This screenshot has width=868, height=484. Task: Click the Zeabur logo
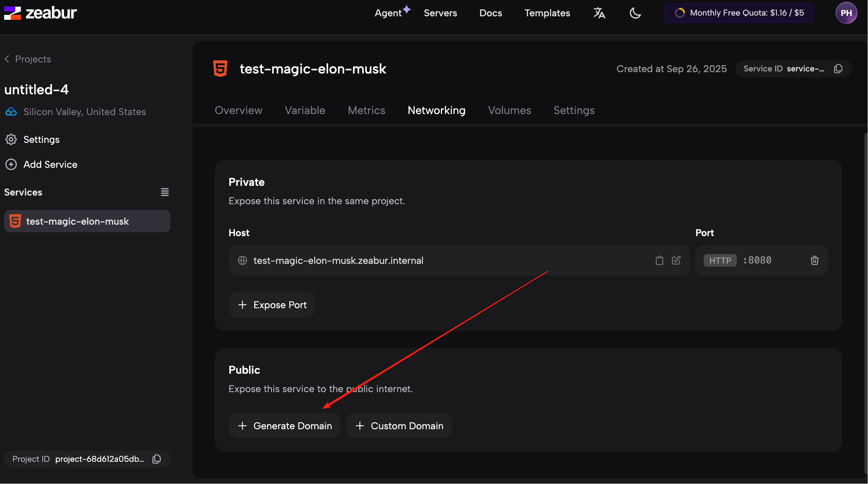41,13
